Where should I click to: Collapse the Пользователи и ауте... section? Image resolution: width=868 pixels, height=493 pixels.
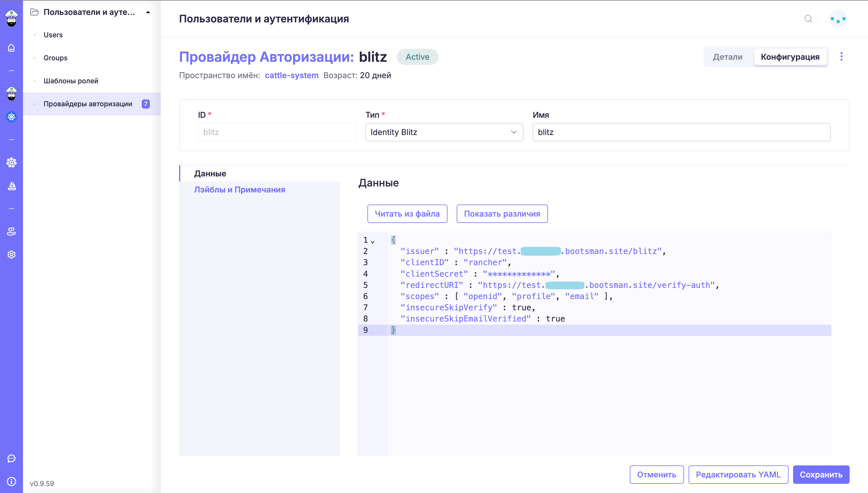[148, 12]
